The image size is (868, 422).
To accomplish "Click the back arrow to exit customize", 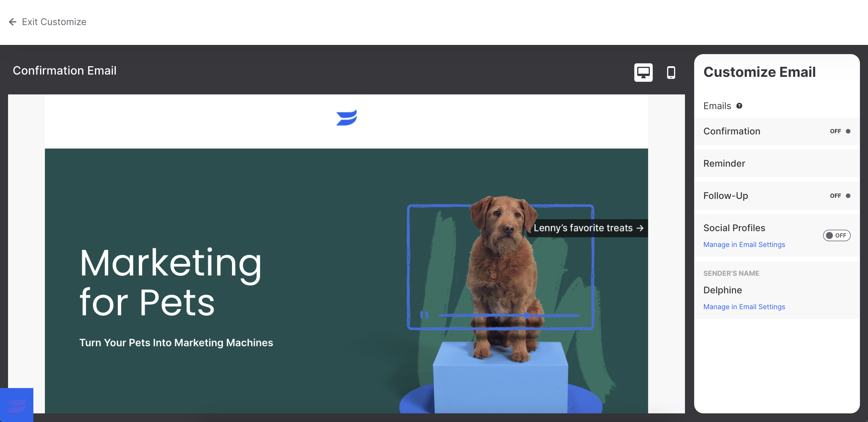I will click(12, 22).
